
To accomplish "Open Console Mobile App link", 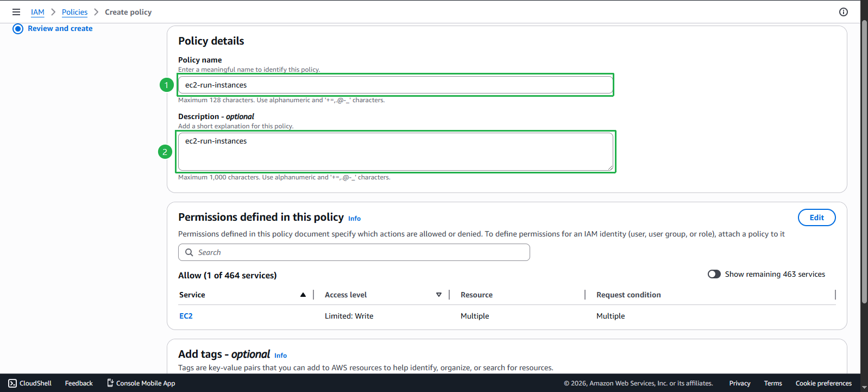I will coord(141,383).
